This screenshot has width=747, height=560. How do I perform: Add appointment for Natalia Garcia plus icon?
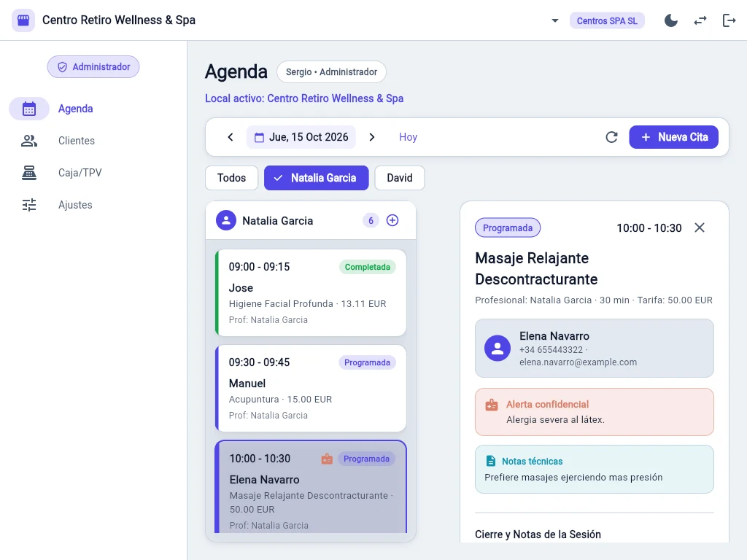(x=392, y=220)
